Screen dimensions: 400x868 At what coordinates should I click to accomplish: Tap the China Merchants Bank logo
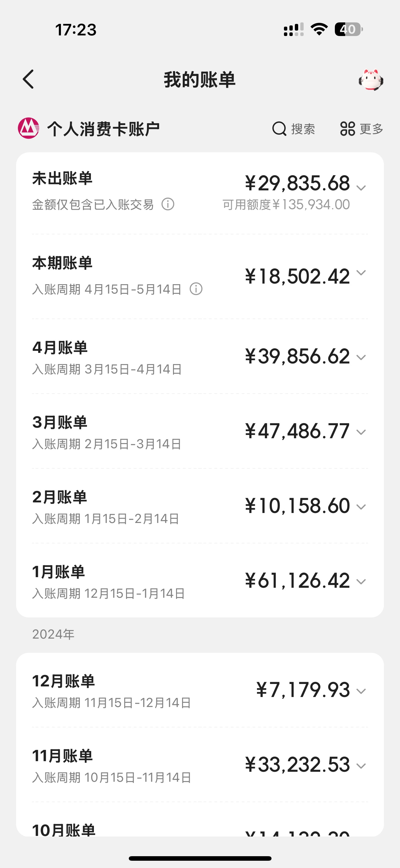tap(28, 128)
